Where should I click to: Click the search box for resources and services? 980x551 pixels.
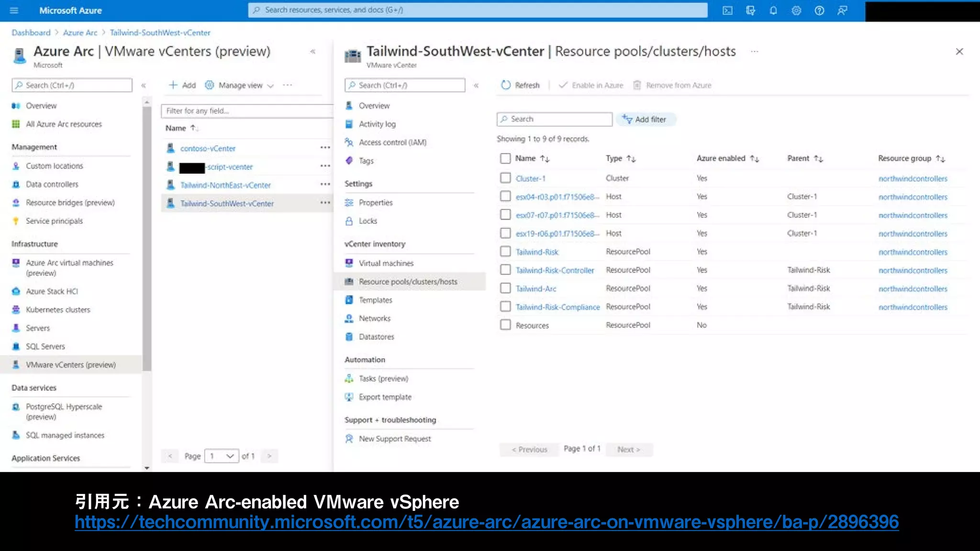[478, 10]
